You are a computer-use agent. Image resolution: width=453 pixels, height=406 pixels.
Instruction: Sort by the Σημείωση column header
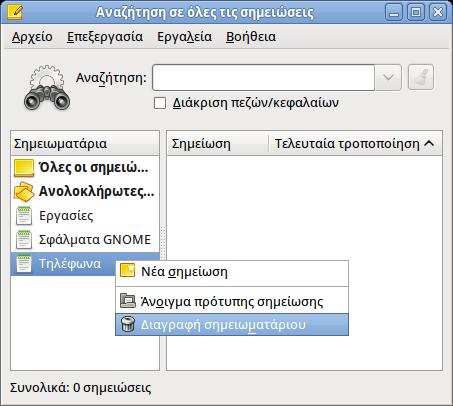[x=217, y=144]
